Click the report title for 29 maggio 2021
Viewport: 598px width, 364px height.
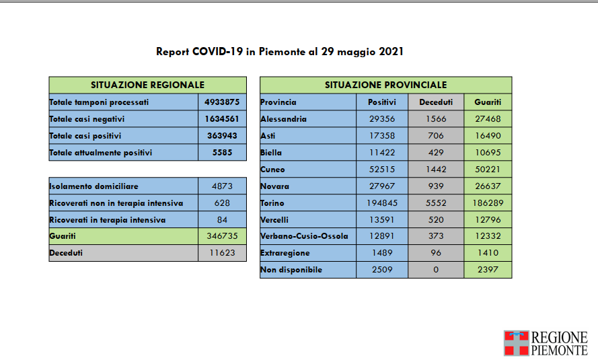click(x=280, y=51)
